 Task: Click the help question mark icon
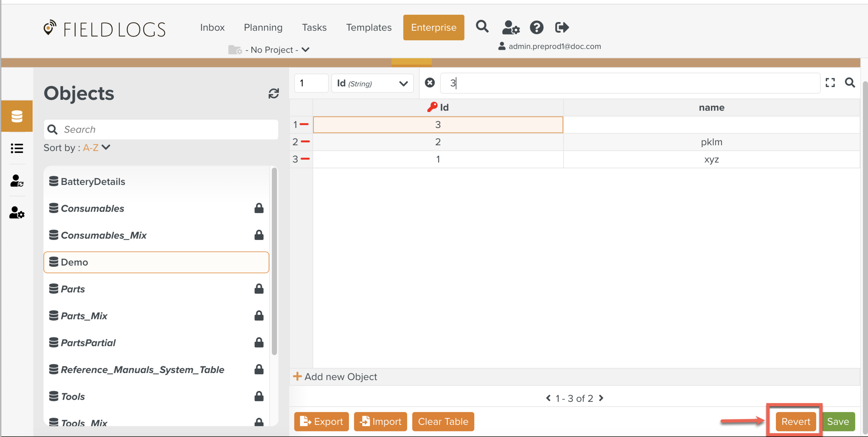tap(536, 27)
